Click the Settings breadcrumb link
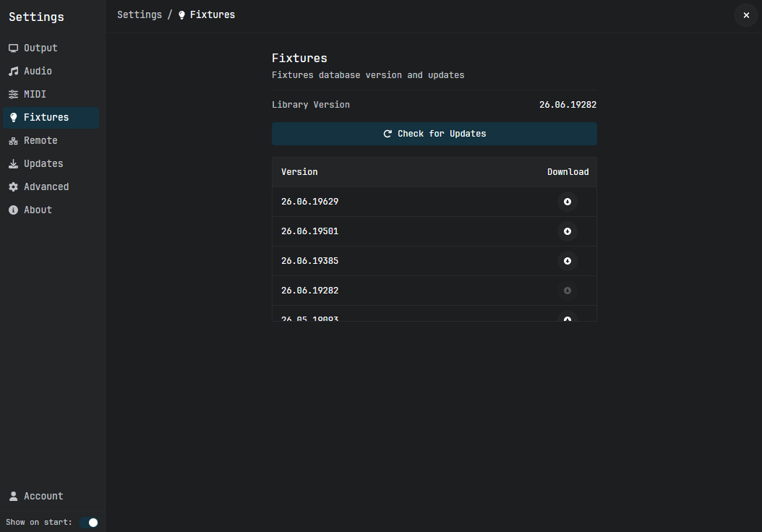Image resolution: width=762 pixels, height=532 pixels. click(140, 14)
